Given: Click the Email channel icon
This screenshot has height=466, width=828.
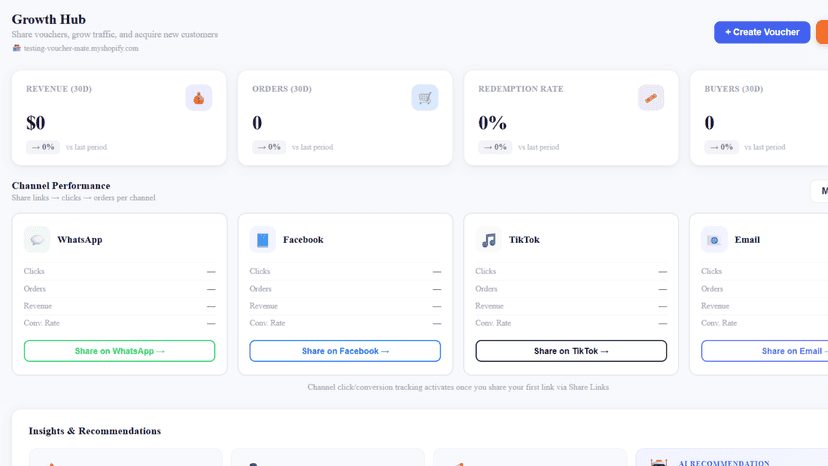Looking at the screenshot, I should 714,240.
